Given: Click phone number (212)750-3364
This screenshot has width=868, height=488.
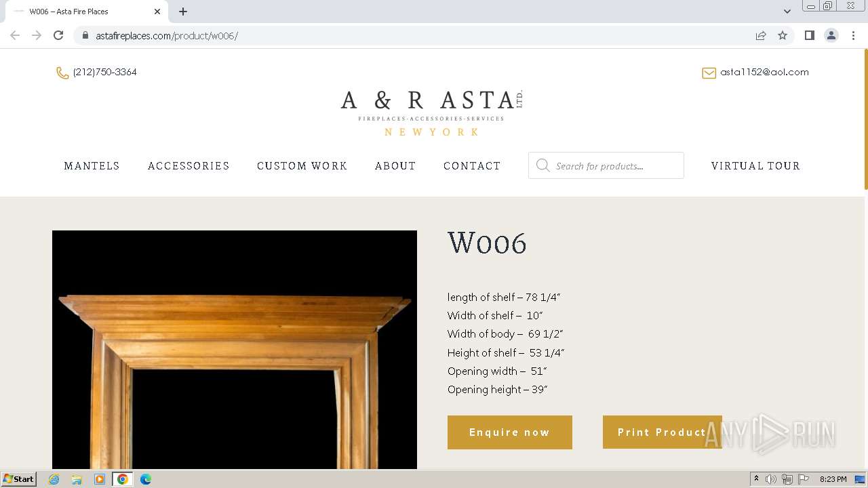Looking at the screenshot, I should click(105, 73).
